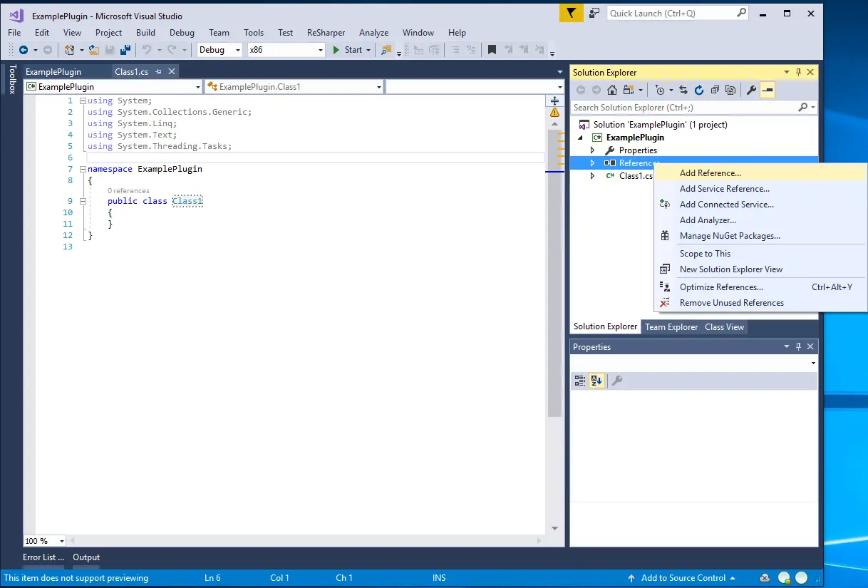Click the Pending Changes Filter clock icon

(x=661, y=90)
